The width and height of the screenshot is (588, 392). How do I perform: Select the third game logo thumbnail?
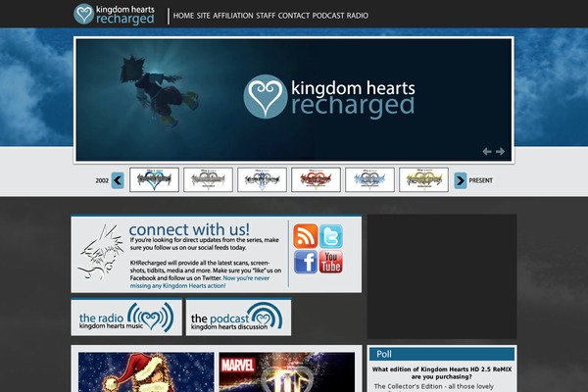pos(262,179)
